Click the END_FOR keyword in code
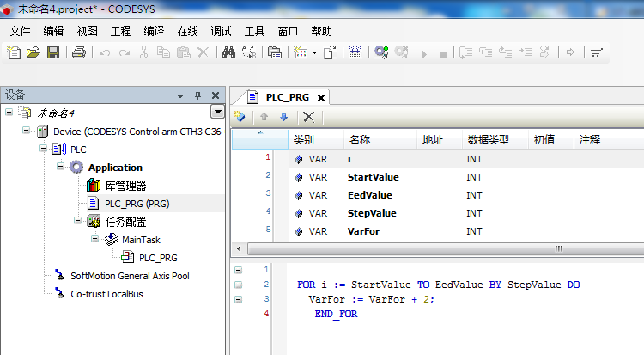644x355 pixels. (336, 314)
